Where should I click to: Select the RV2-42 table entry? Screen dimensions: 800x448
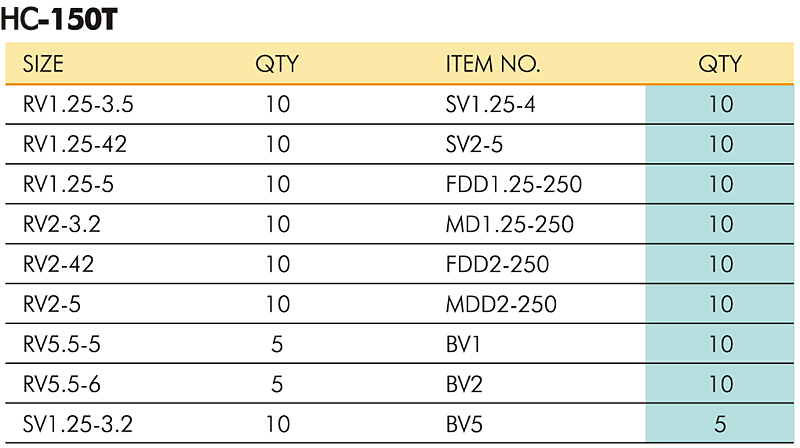coord(59,264)
